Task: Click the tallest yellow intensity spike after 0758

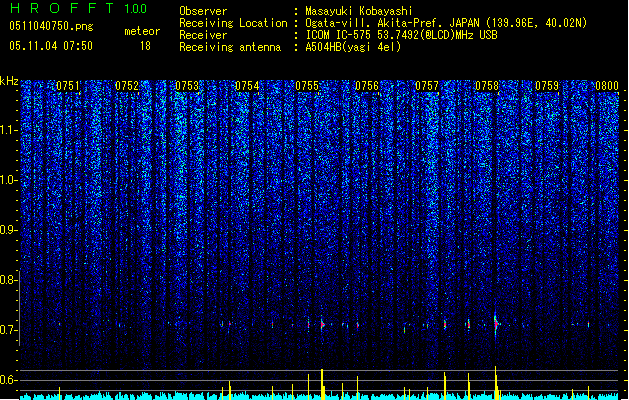Action: [496, 382]
